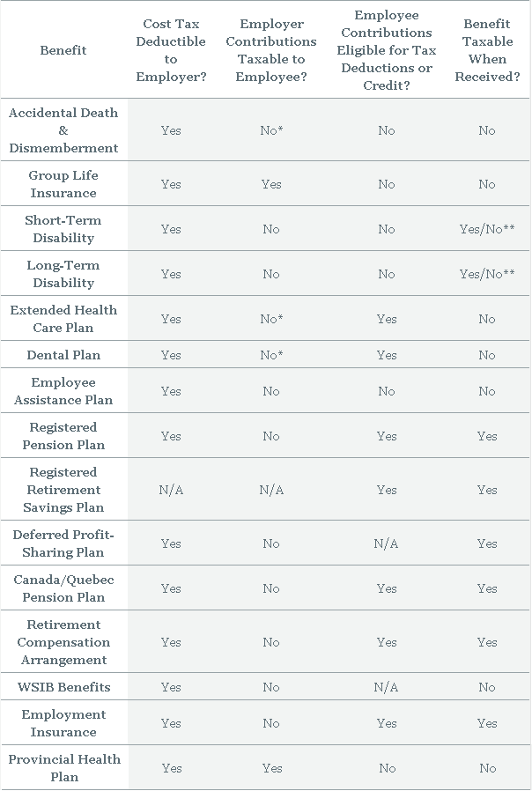
Task: Click the 'Employee Assistance Plan' label
Action: click(63, 391)
